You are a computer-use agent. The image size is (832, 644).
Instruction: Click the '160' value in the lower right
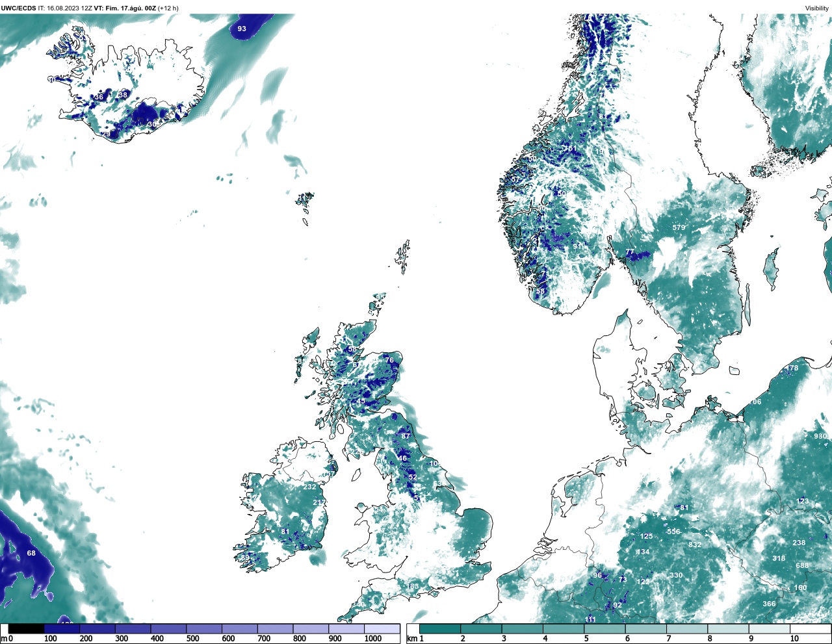[800, 587]
